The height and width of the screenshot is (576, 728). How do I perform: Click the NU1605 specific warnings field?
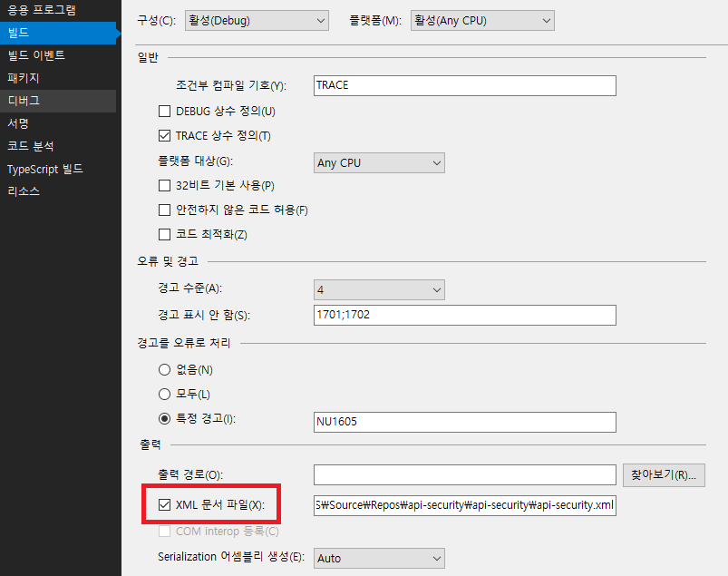click(x=465, y=422)
